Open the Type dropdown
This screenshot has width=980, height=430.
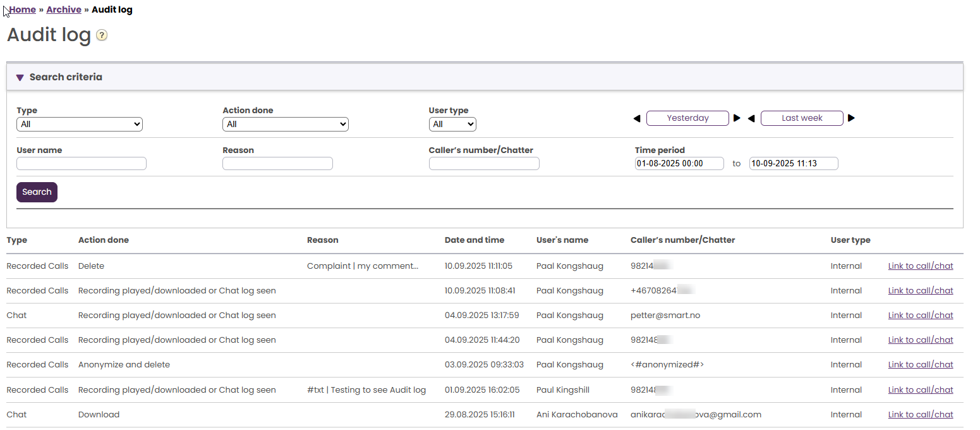pos(80,125)
